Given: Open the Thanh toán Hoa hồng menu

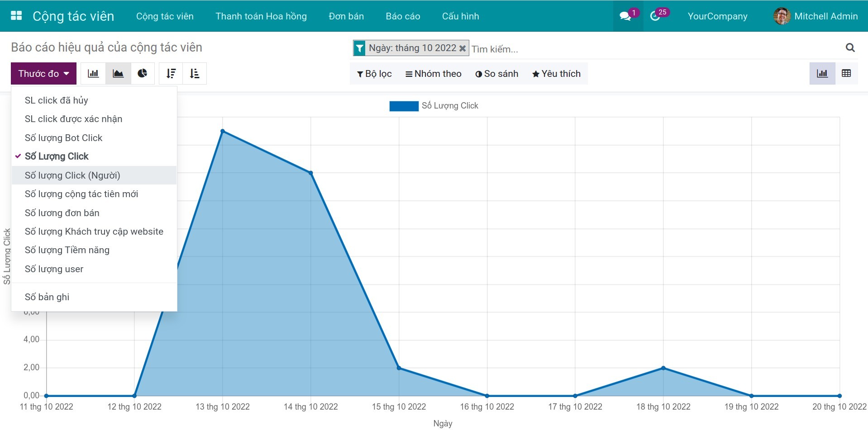Looking at the screenshot, I should (x=261, y=16).
